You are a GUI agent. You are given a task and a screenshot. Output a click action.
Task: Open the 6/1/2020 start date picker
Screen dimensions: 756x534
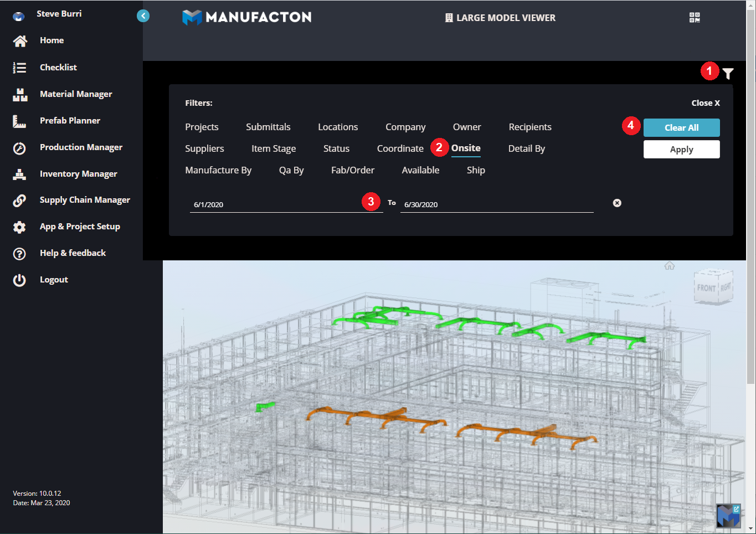click(249, 204)
